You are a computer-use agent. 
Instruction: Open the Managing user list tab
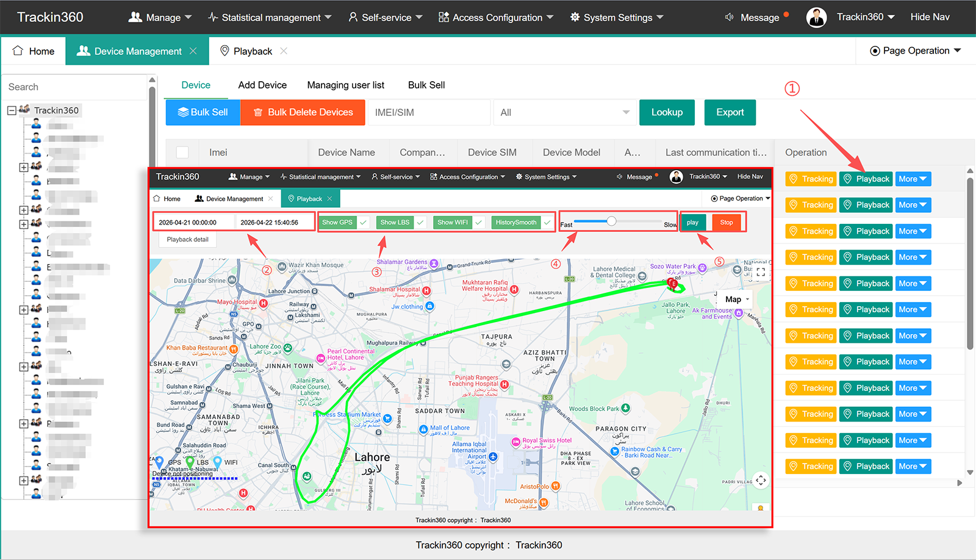(x=346, y=85)
